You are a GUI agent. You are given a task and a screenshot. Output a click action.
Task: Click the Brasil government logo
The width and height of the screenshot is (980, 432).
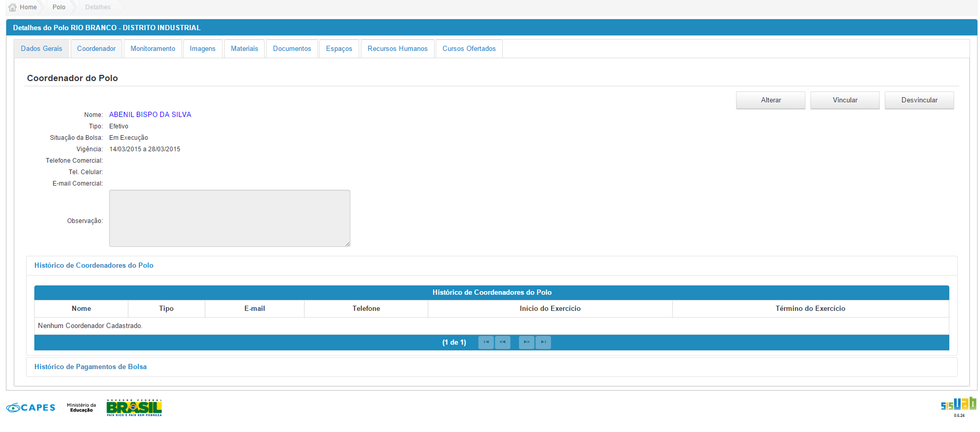[x=134, y=408]
